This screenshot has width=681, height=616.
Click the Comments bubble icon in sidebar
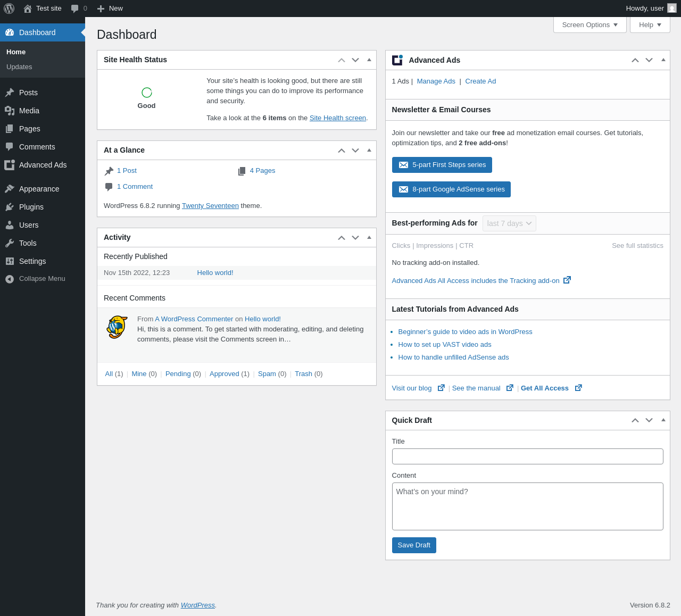[x=10, y=147]
